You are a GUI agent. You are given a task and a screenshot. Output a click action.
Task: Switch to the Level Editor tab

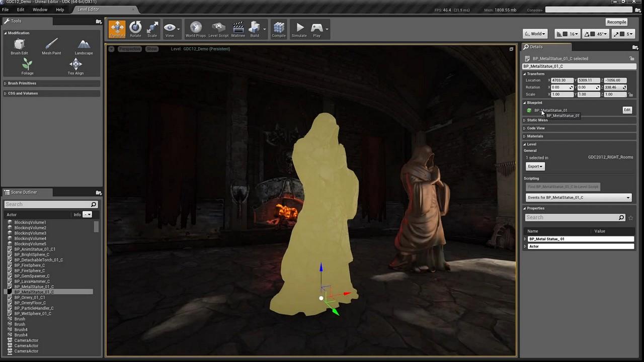click(x=88, y=10)
